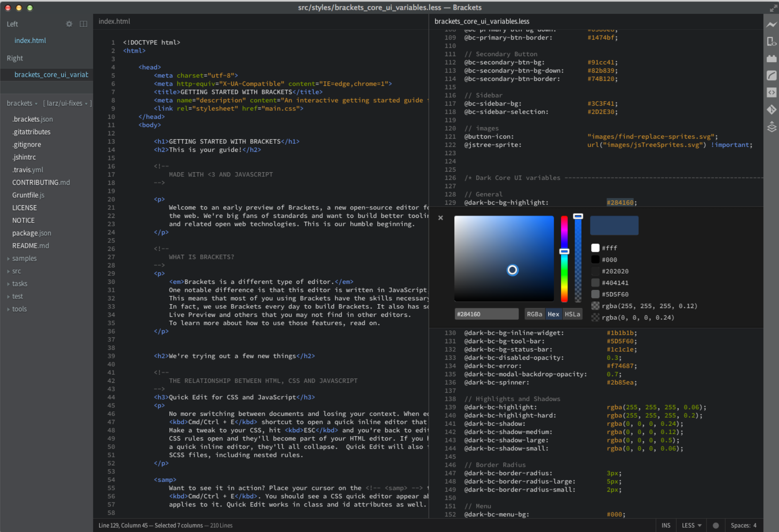The height and width of the screenshot is (532, 779).
Task: Switch color picker to RGBa mode
Action: pos(534,313)
